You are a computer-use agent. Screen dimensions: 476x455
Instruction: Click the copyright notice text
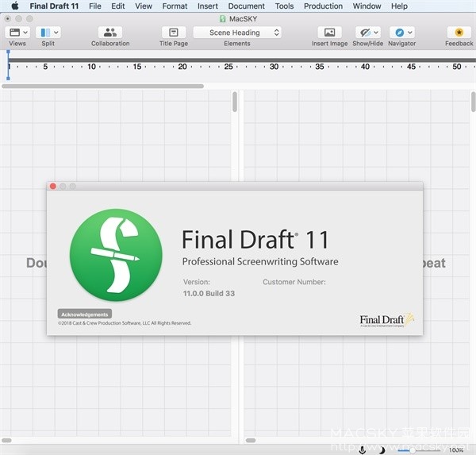(125, 323)
